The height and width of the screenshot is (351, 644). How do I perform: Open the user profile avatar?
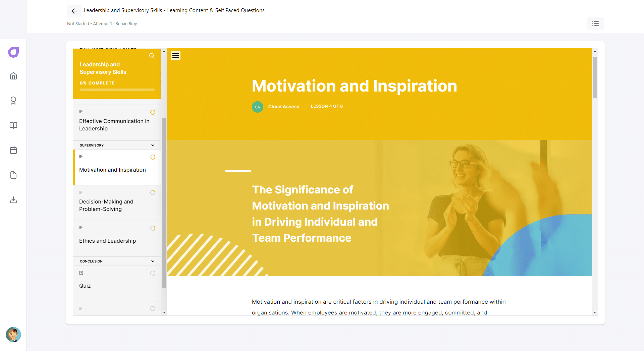click(13, 335)
